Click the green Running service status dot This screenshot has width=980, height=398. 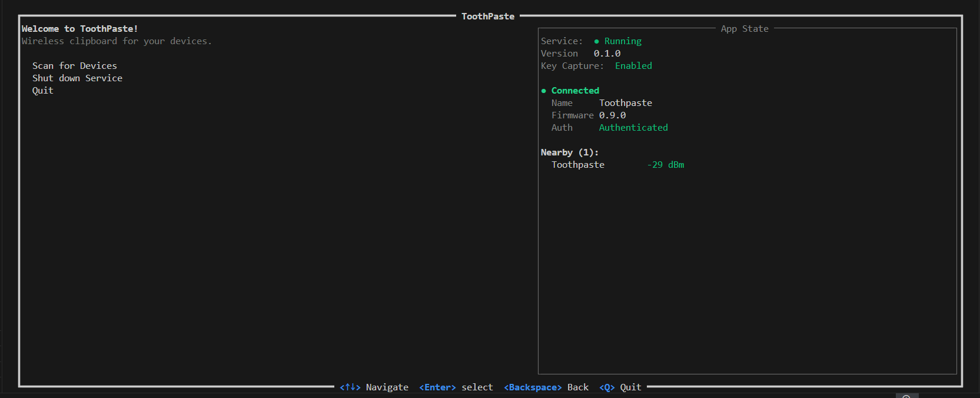(597, 41)
